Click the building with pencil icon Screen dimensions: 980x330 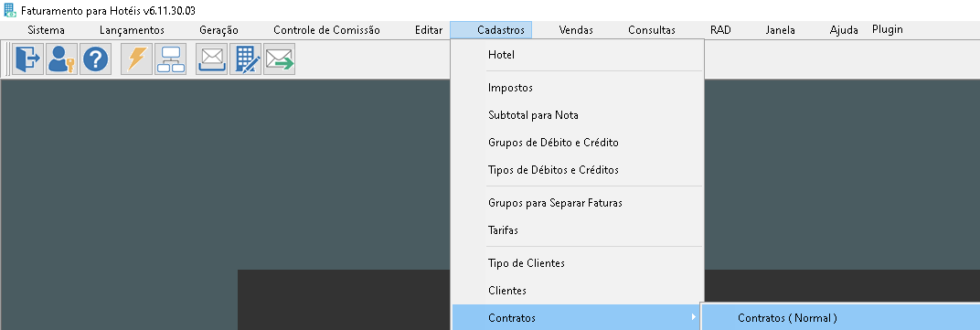[x=246, y=59]
